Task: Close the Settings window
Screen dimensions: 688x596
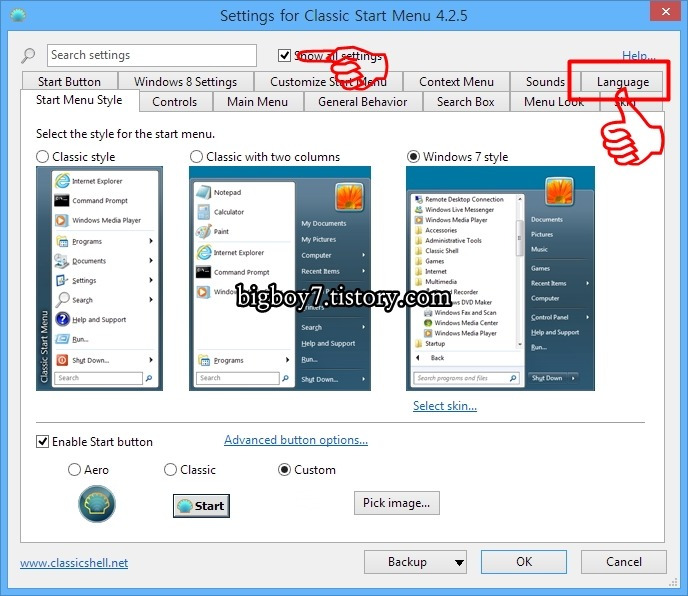Action: point(665,11)
